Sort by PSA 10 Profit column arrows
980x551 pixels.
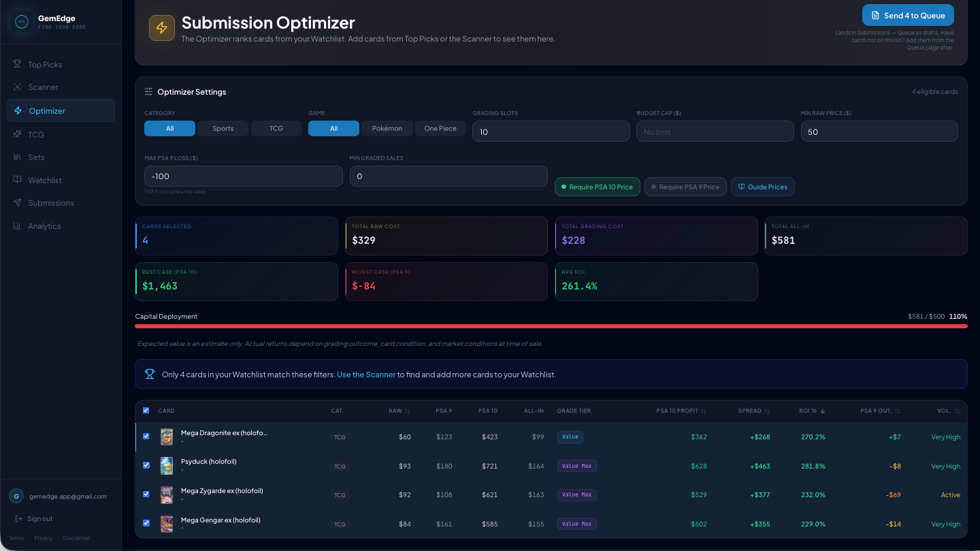pos(704,411)
